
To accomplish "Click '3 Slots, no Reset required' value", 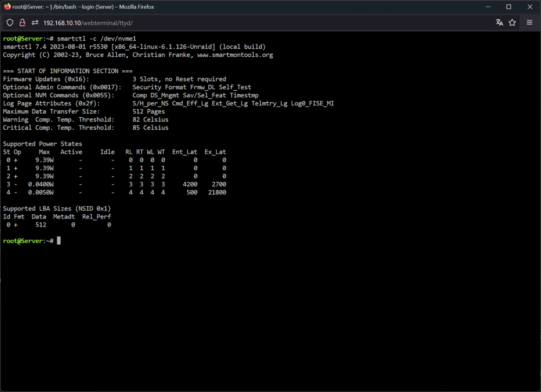I will tap(180, 79).
